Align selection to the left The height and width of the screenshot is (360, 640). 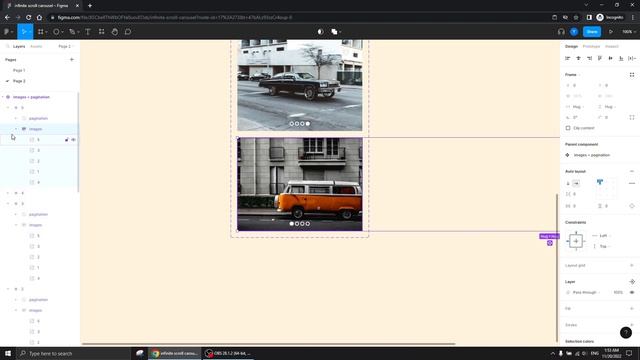(567, 58)
